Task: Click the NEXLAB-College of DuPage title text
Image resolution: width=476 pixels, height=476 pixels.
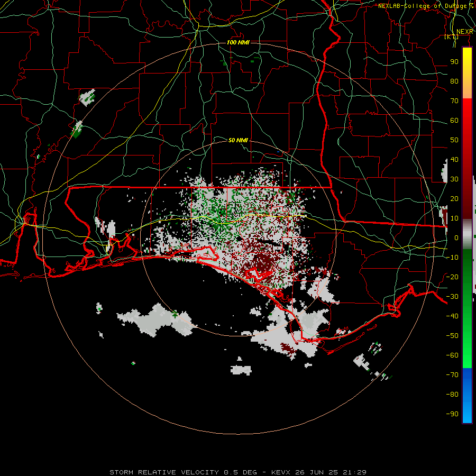Action: click(425, 6)
